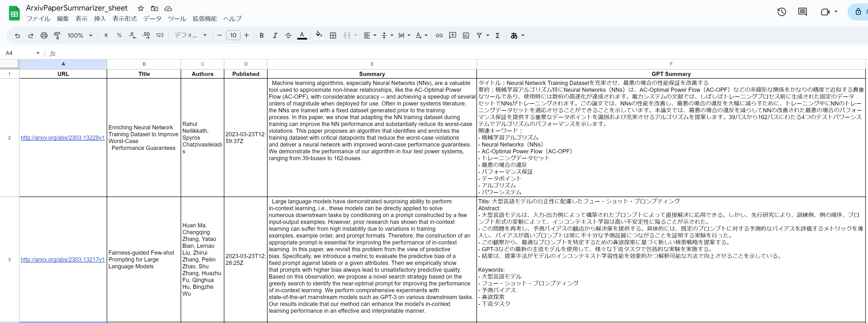Open version history clock icon
Screen dimensions: 868x323
pos(781,12)
